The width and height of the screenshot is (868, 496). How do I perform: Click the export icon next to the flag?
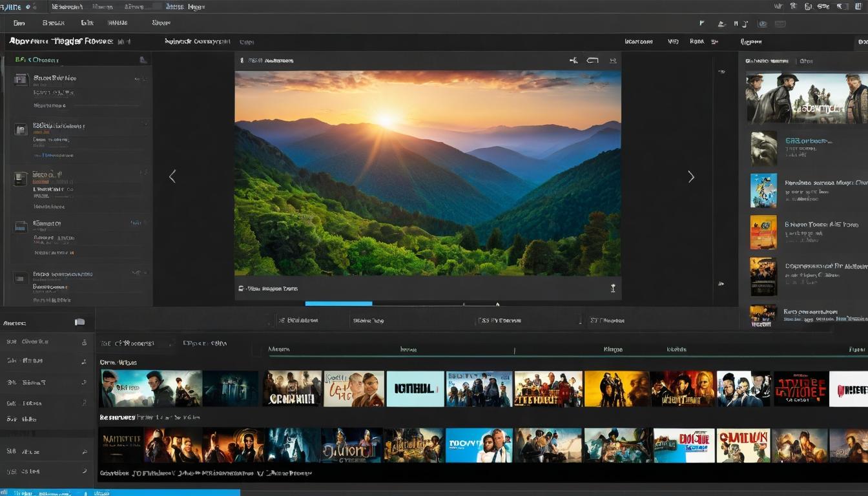pos(721,23)
